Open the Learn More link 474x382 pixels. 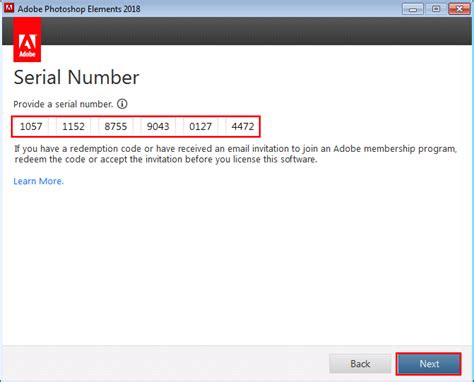pyautogui.click(x=38, y=181)
